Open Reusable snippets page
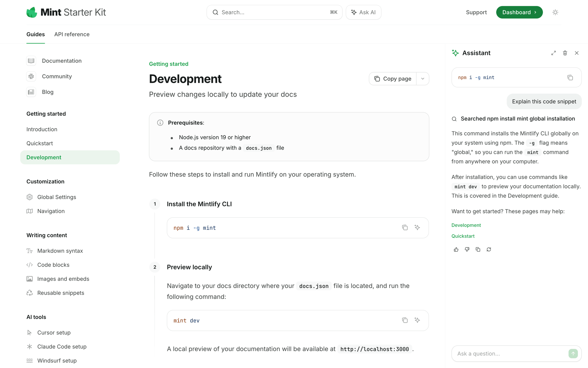The image size is (588, 368). pyautogui.click(x=61, y=293)
